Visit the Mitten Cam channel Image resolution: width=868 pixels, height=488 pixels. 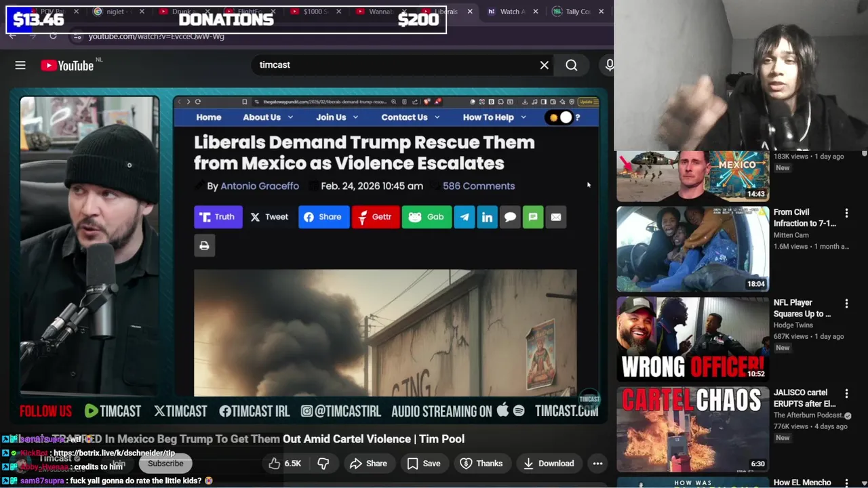point(791,235)
